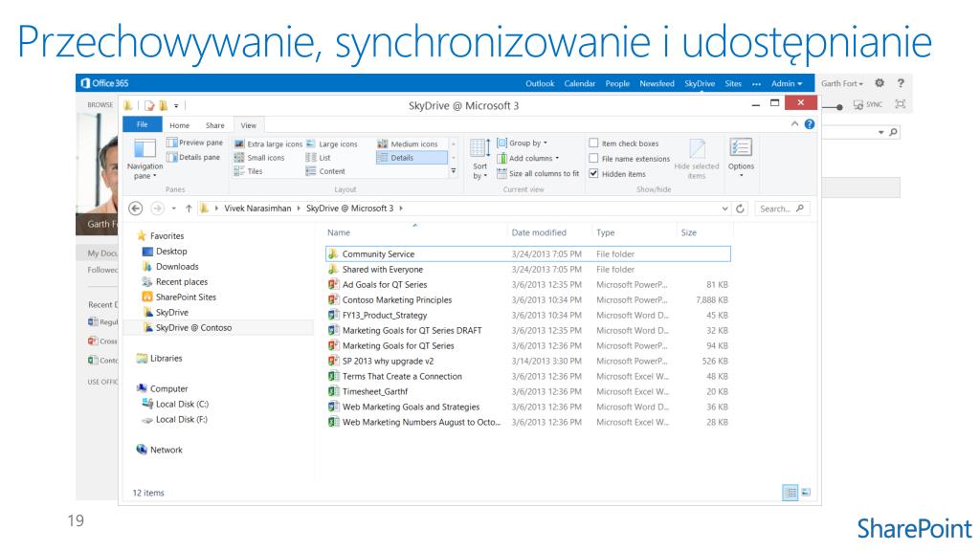Collapse the ribbon with the chevron
980x551 pixels.
[x=794, y=124]
